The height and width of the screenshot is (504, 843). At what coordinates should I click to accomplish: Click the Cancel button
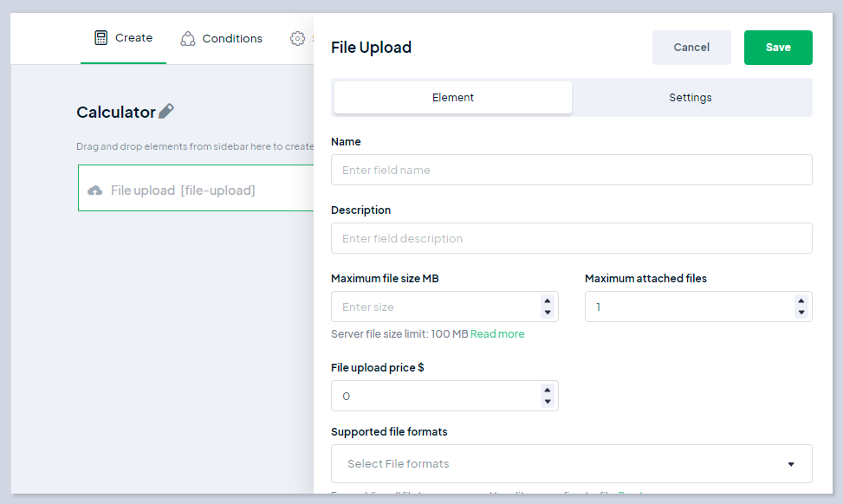[x=691, y=48]
